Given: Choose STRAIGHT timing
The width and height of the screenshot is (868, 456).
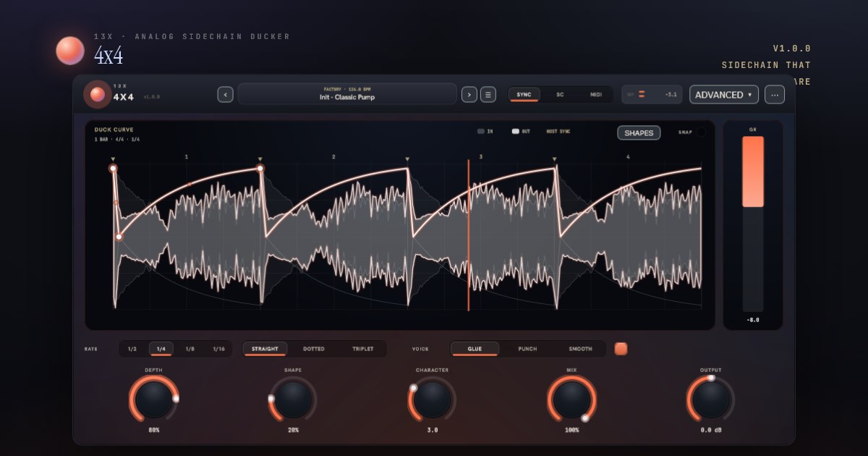Looking at the screenshot, I should point(265,349).
